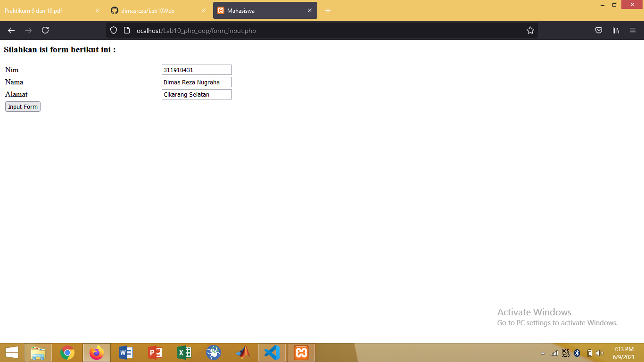The width and height of the screenshot is (644, 362).
Task: Open PowerPoint from the taskbar
Action: click(x=155, y=352)
